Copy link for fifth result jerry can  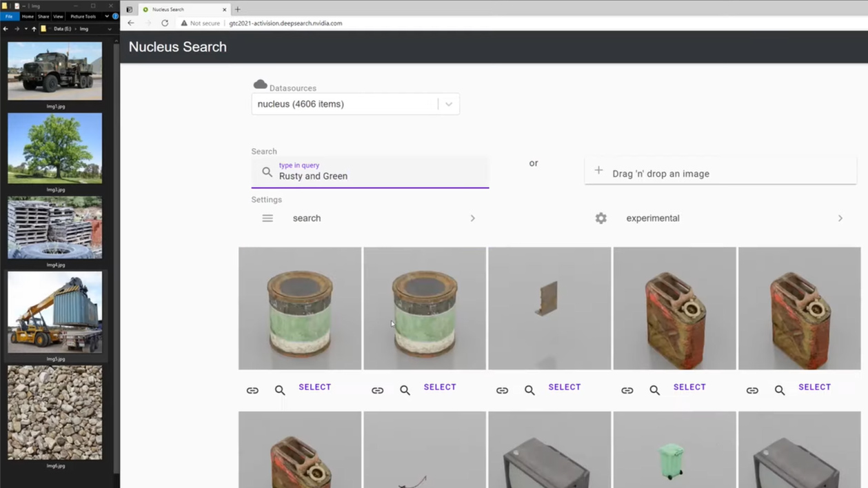click(x=752, y=390)
